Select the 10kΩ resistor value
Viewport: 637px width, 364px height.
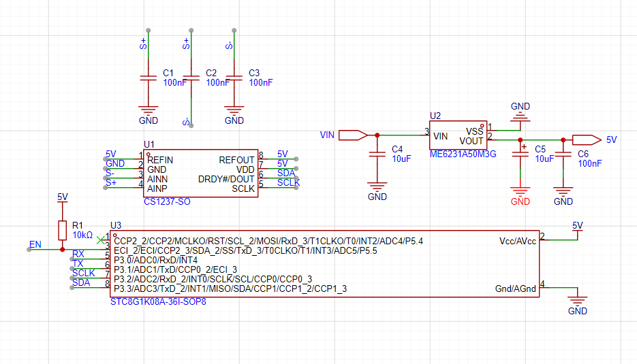pos(82,235)
